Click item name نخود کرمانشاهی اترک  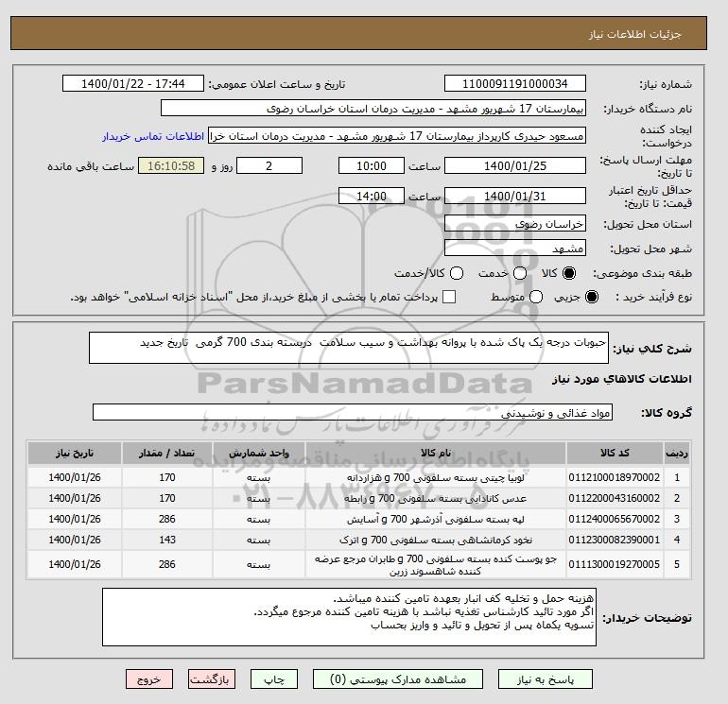(x=436, y=541)
